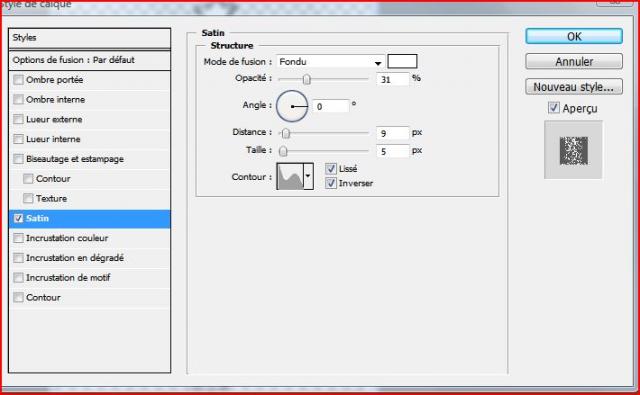The width and height of the screenshot is (640, 395).
Task: Enable Lueur externe checkbox
Action: pos(18,119)
